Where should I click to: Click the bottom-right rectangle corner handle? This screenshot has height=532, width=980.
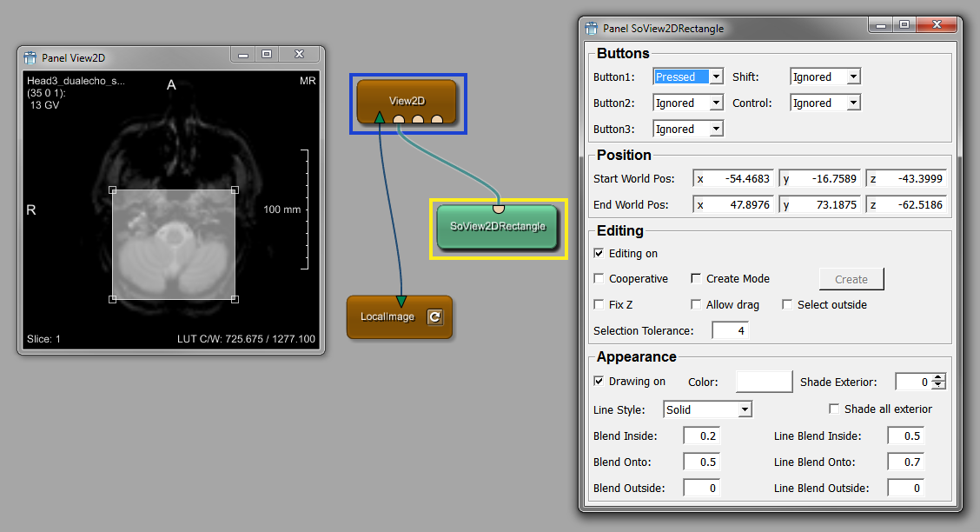point(235,299)
